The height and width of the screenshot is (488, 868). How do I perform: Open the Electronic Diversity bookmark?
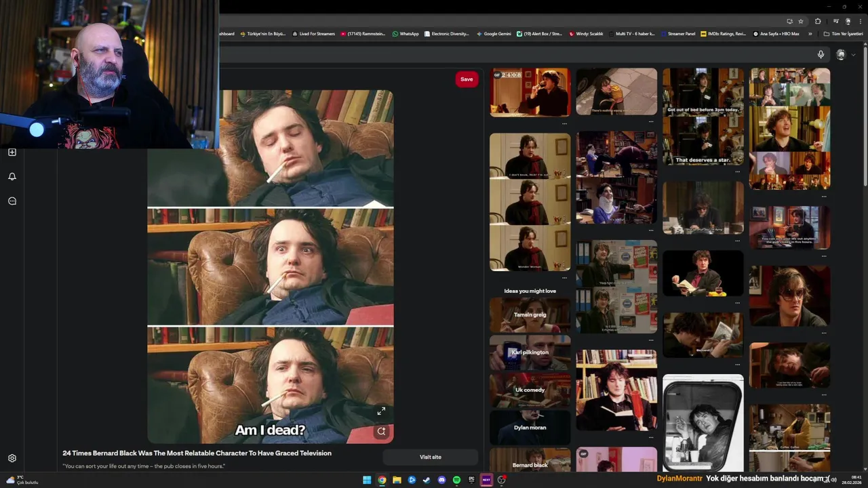[x=446, y=34]
